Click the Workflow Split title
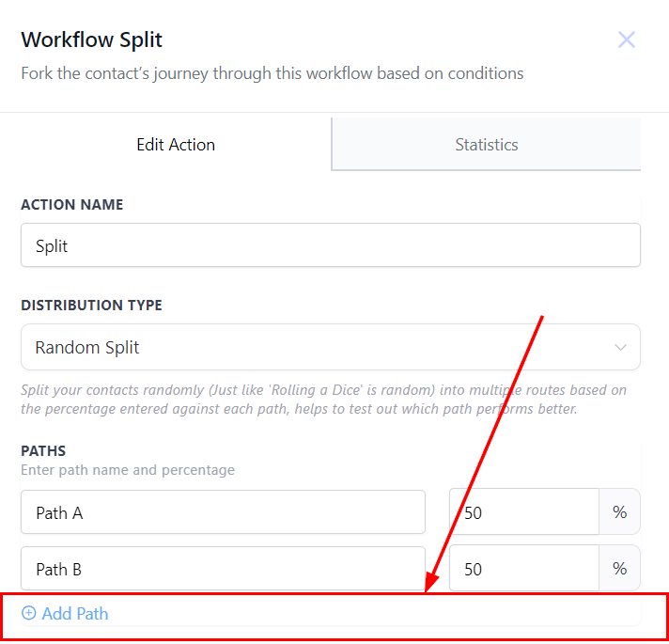The image size is (669, 644). click(92, 40)
